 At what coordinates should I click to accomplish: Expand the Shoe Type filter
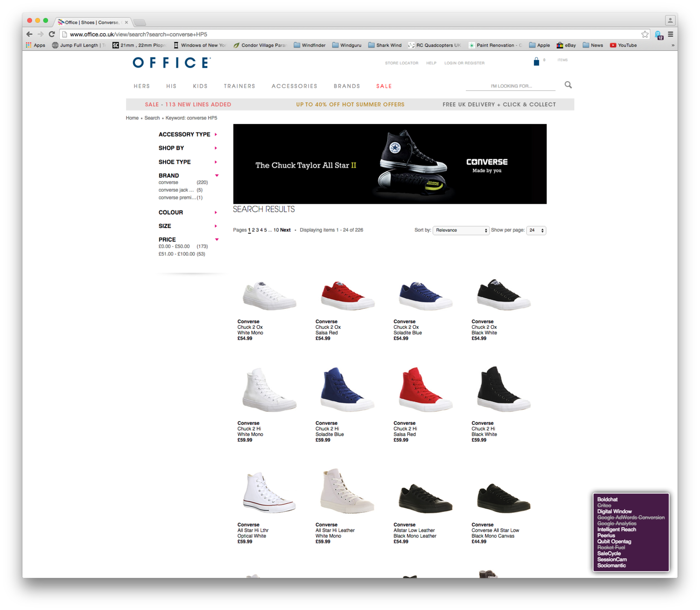[188, 162]
